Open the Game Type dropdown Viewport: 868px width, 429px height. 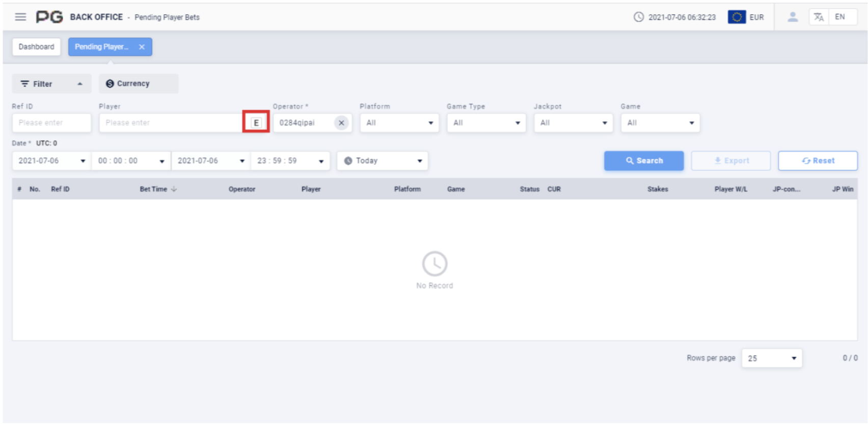click(x=486, y=123)
